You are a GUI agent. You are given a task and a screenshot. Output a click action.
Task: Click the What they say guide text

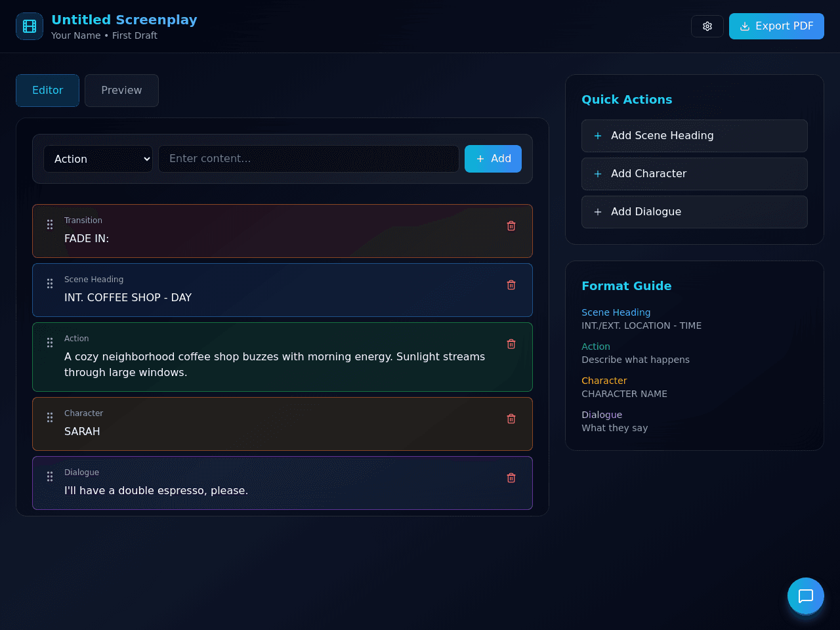pos(615,428)
